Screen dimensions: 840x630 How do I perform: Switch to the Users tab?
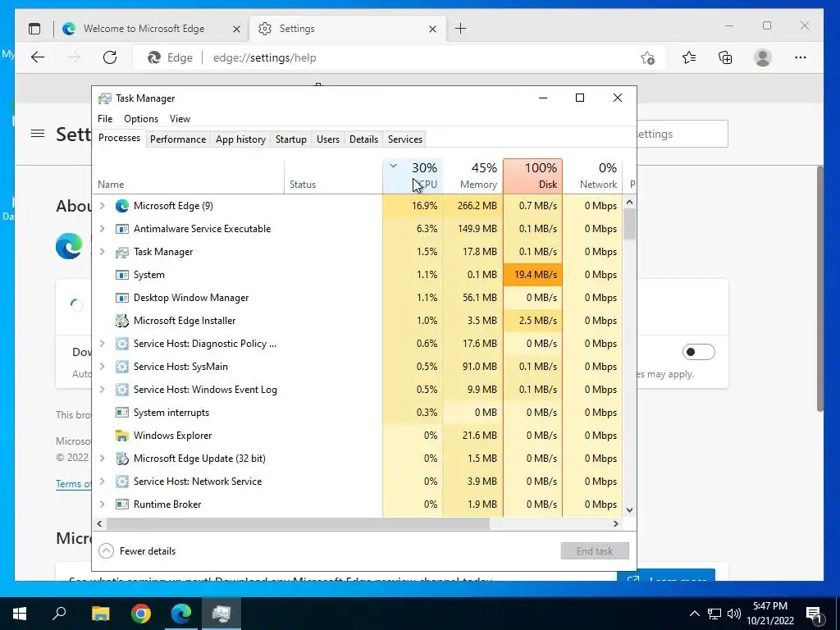328,139
